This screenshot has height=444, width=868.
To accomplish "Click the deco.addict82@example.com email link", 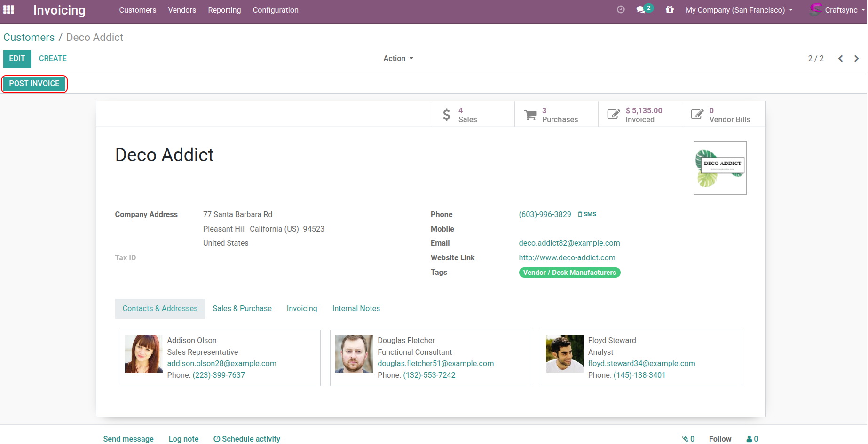I will point(569,243).
